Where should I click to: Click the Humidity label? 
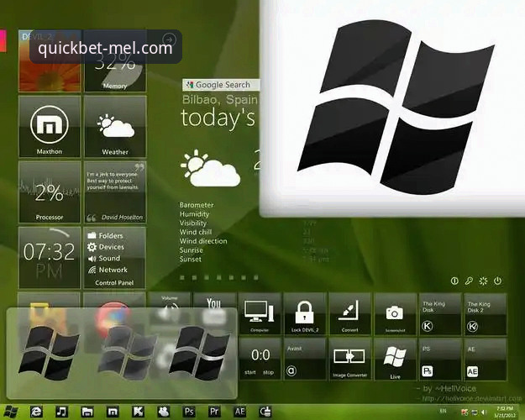(x=194, y=214)
